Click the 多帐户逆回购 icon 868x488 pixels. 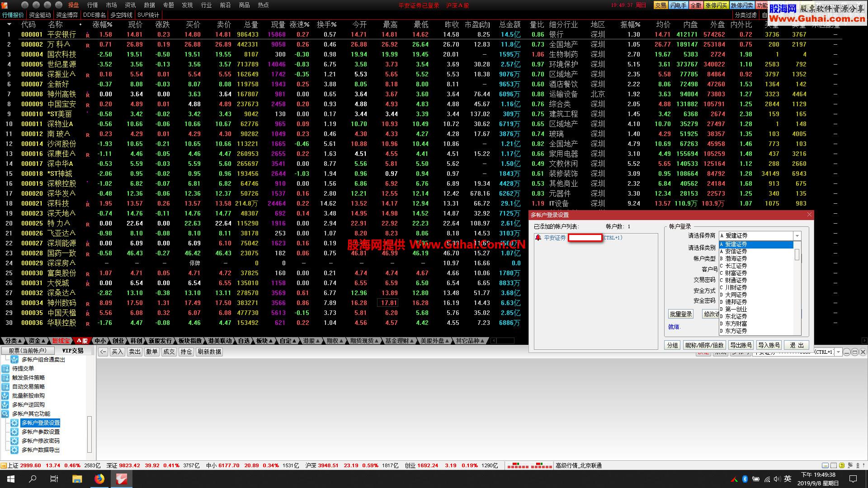[x=5, y=405]
